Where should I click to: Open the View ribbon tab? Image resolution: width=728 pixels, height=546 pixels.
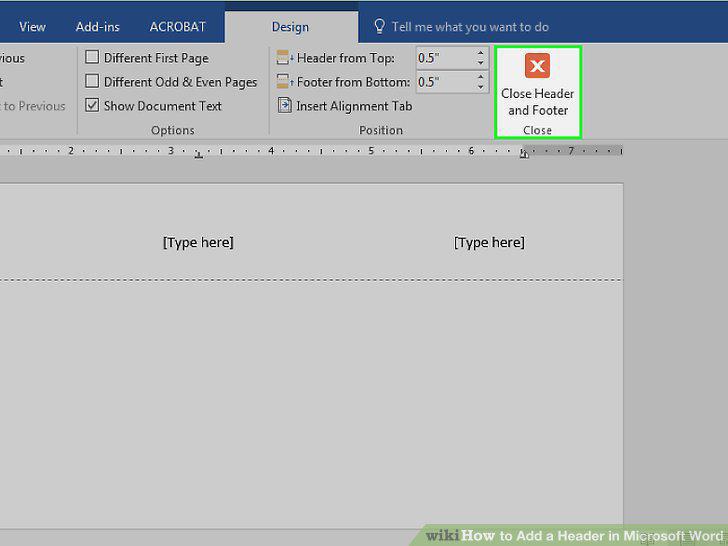(x=32, y=26)
